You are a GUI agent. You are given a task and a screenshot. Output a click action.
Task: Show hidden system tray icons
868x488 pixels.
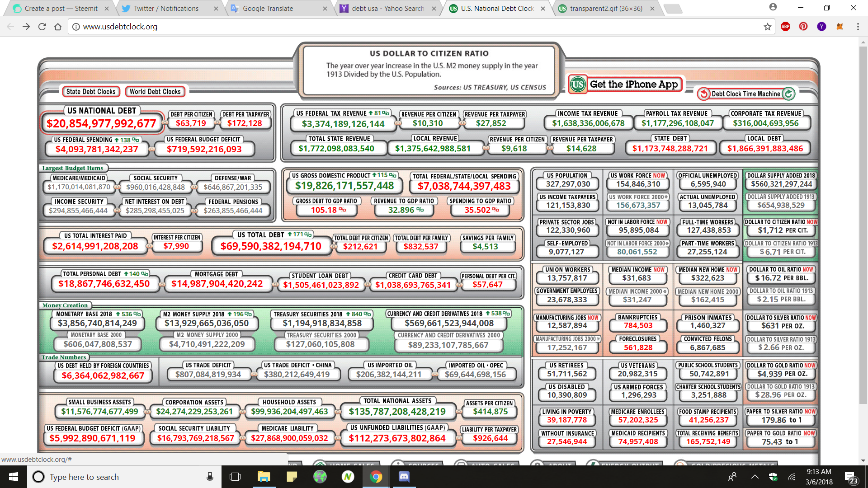tap(755, 477)
